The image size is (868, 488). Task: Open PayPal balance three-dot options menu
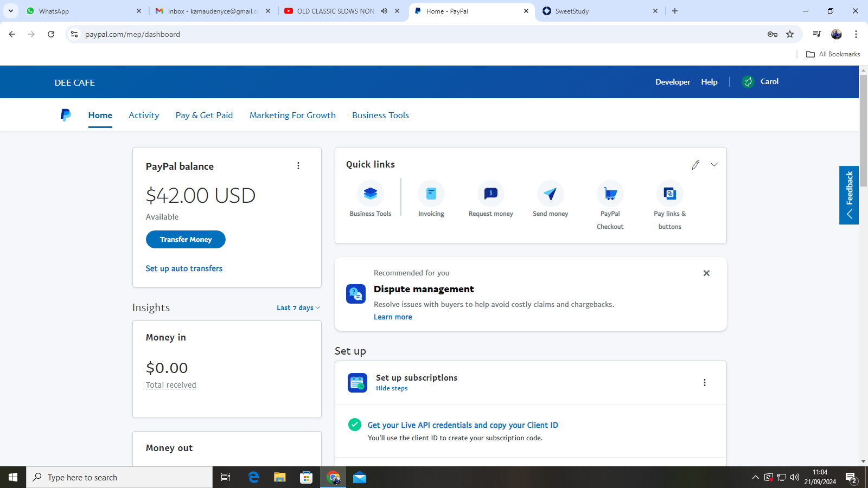tap(298, 166)
